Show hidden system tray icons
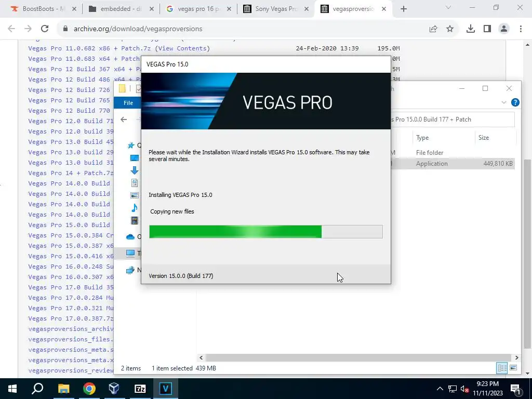This screenshot has width=532, height=399. click(x=440, y=389)
